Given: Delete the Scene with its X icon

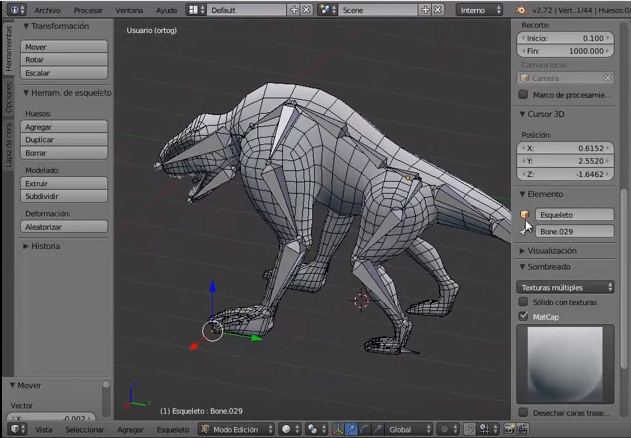Looking at the screenshot, I should [x=436, y=9].
